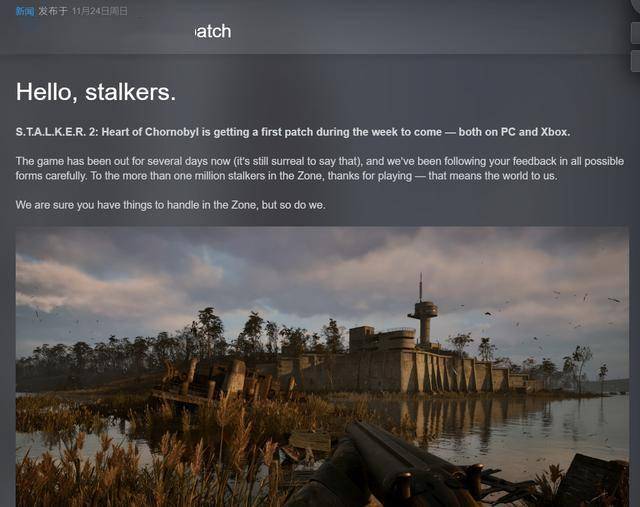
Task: Click the blue 新闻 news tag
Action: click(24, 11)
